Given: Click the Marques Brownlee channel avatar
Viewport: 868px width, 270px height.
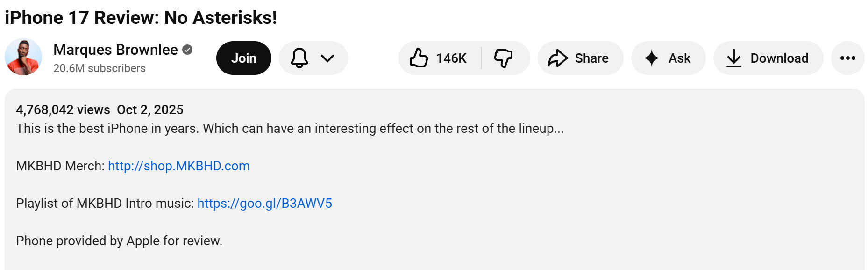Looking at the screenshot, I should pos(23,58).
